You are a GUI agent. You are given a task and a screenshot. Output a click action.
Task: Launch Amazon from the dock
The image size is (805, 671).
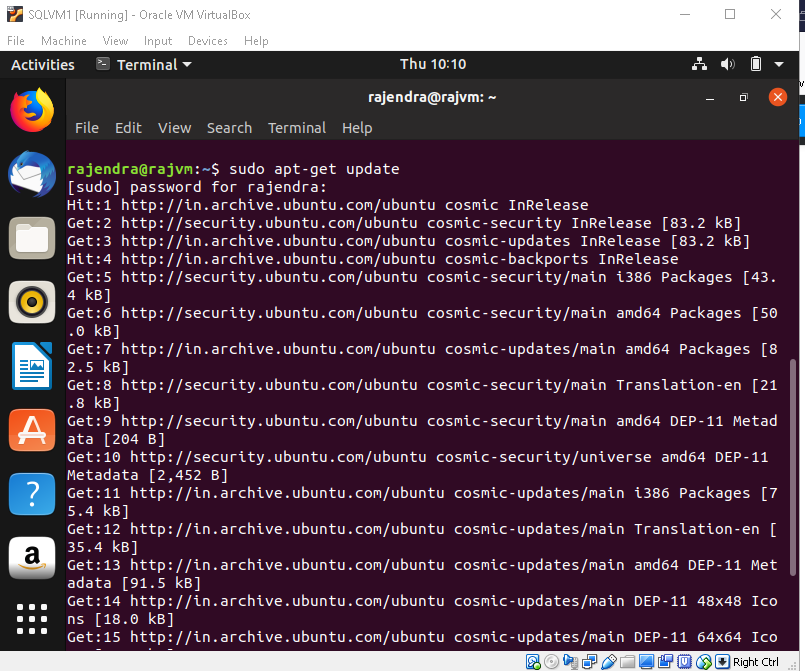coord(32,558)
